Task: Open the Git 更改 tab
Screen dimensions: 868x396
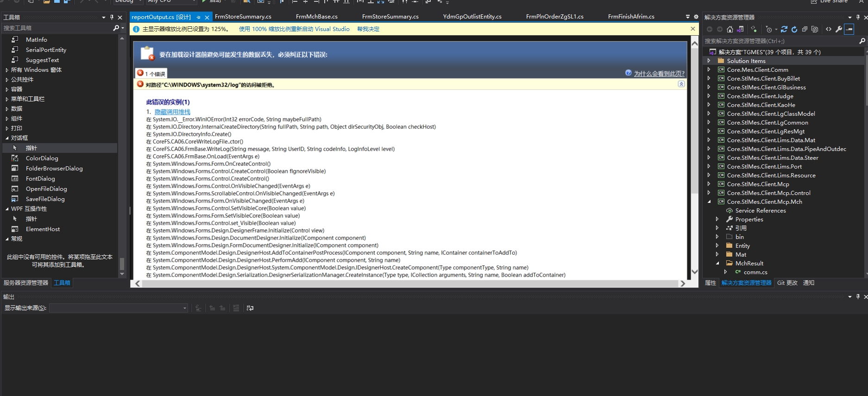Action: pyautogui.click(x=787, y=283)
